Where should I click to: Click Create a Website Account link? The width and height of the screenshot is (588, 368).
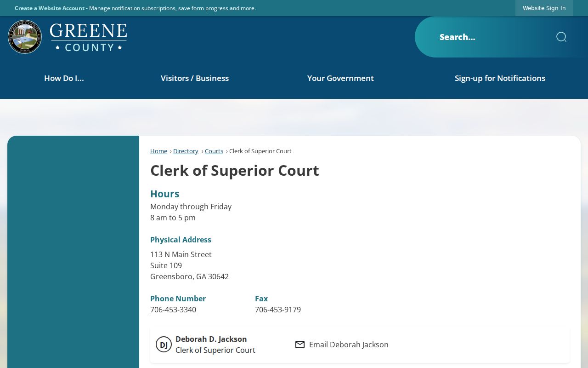point(50,8)
